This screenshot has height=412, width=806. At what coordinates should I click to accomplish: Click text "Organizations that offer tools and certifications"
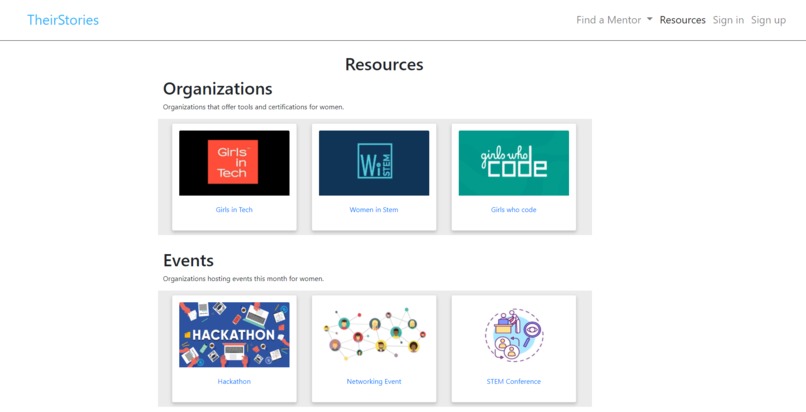[x=235, y=107]
